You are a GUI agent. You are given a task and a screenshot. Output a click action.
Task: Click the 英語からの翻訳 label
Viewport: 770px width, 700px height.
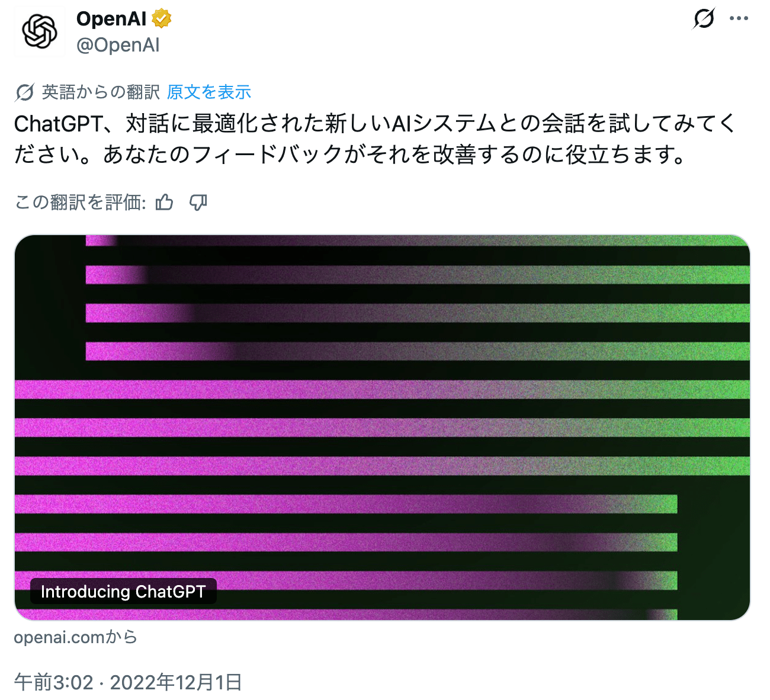(x=101, y=92)
